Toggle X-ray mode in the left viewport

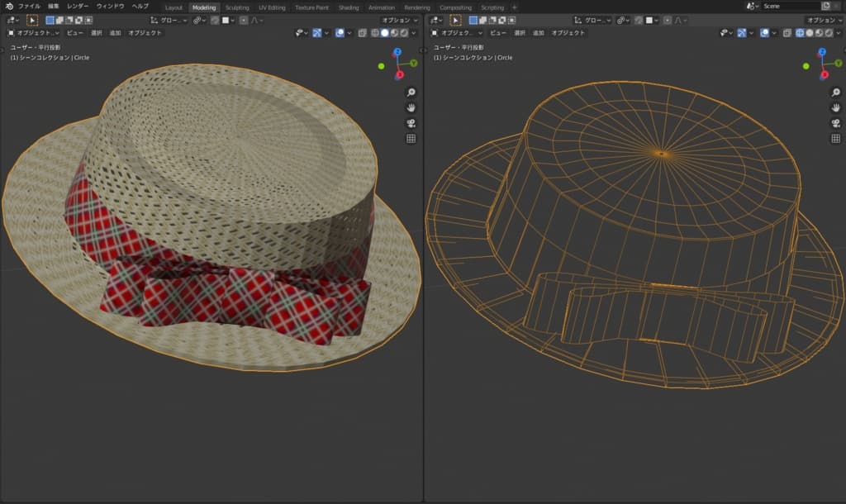click(x=363, y=33)
